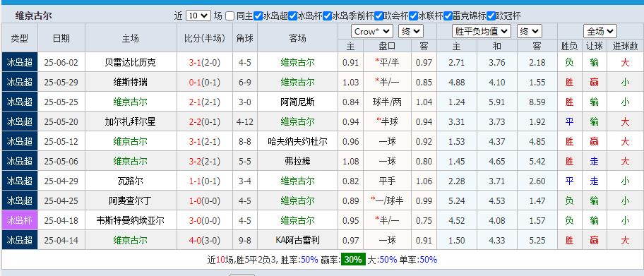
Task: Open home team 阿费查尔丁
Action: 130,200
